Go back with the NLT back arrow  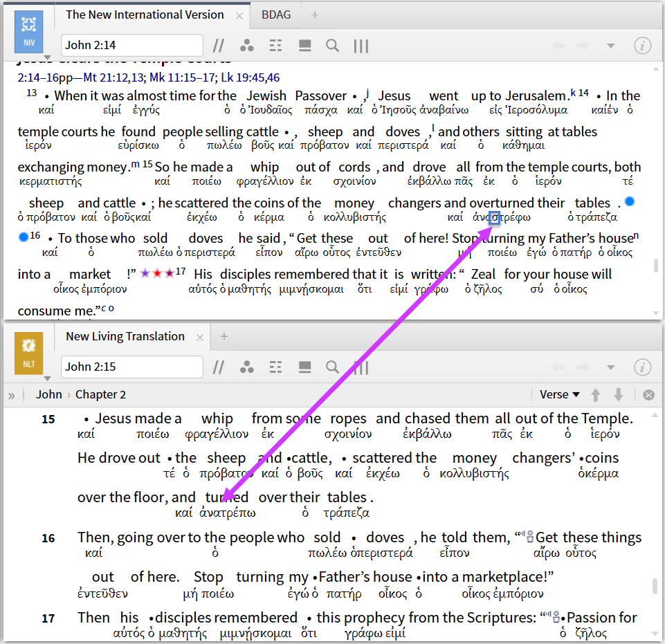558,367
